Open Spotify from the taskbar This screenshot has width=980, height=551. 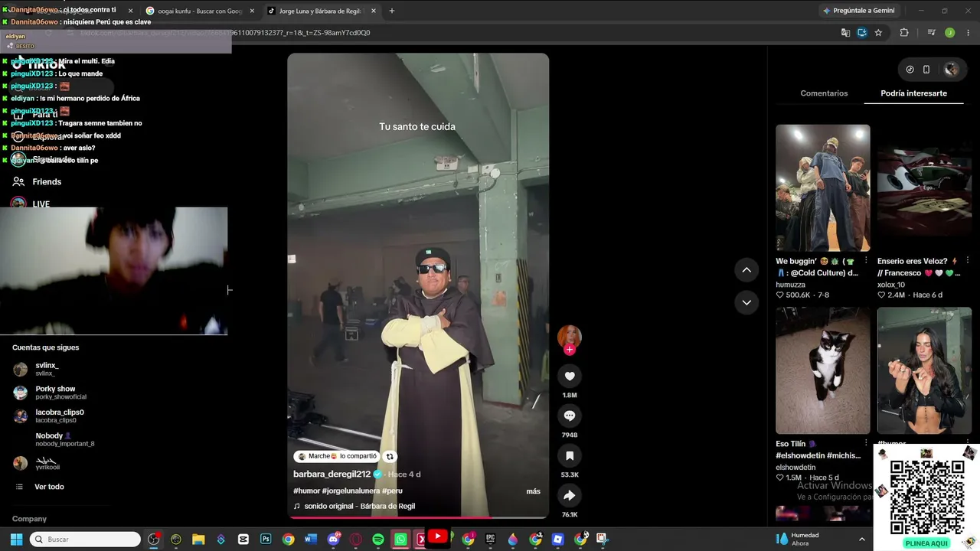378,540
